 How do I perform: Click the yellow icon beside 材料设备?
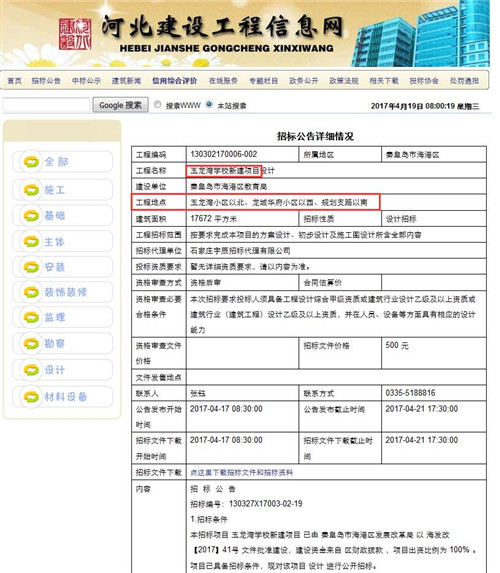[31, 396]
